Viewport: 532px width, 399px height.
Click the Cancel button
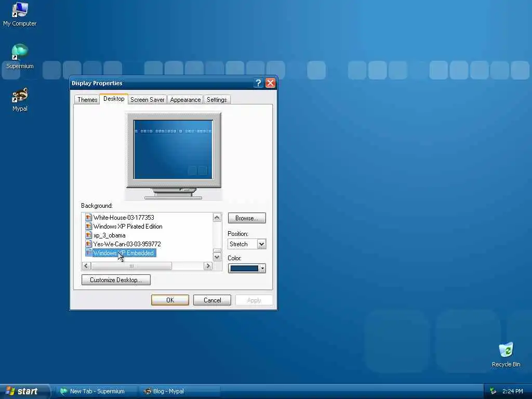[x=212, y=300]
